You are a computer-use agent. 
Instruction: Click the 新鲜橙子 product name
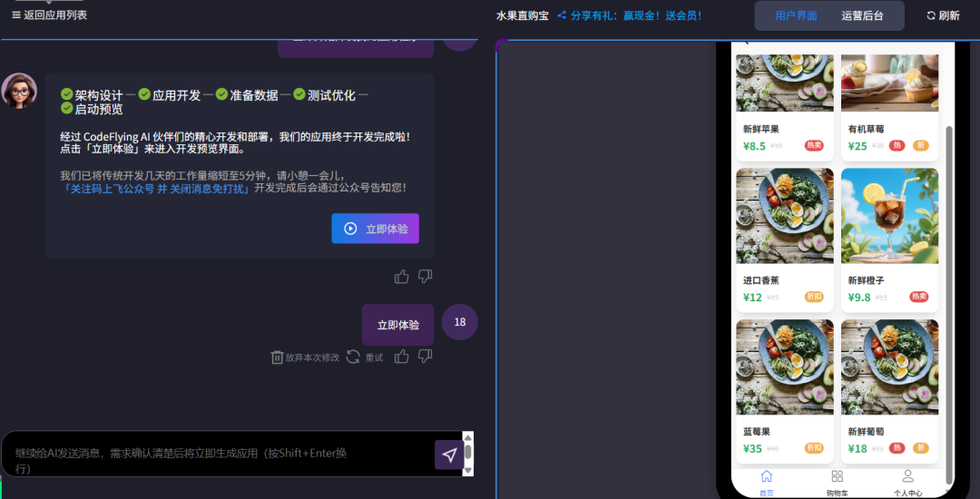pos(867,280)
